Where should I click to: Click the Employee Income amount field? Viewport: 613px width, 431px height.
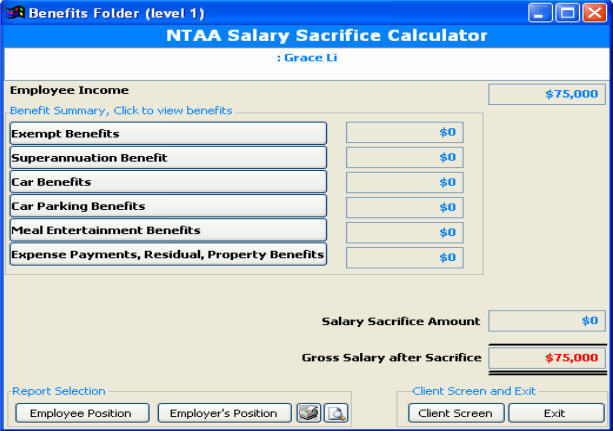pos(546,94)
